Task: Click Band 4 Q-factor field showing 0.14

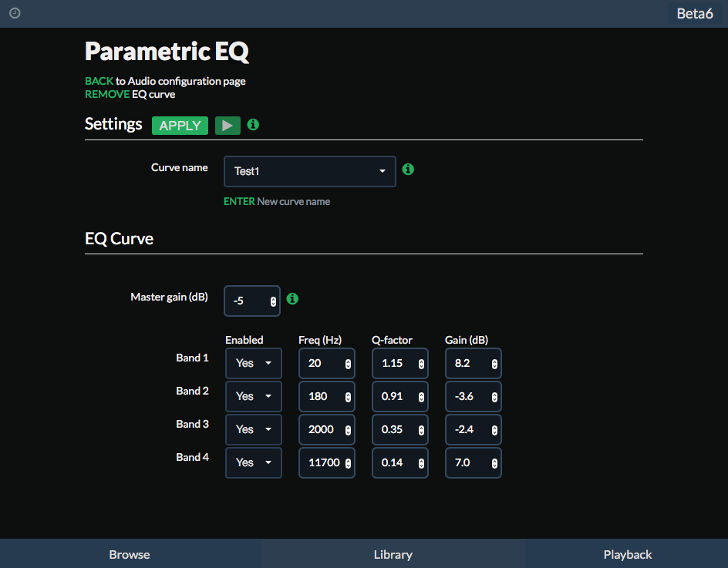Action: coord(400,462)
